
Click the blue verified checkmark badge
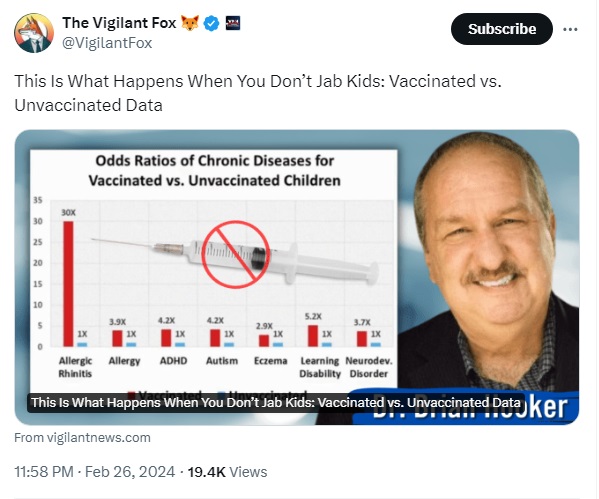pos(211,24)
